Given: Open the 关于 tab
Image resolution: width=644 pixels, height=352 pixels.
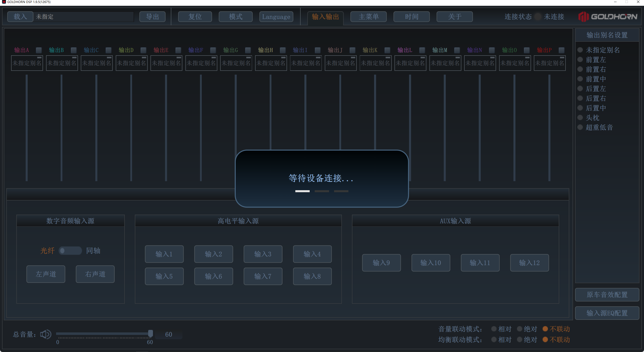Looking at the screenshot, I should pyautogui.click(x=455, y=17).
